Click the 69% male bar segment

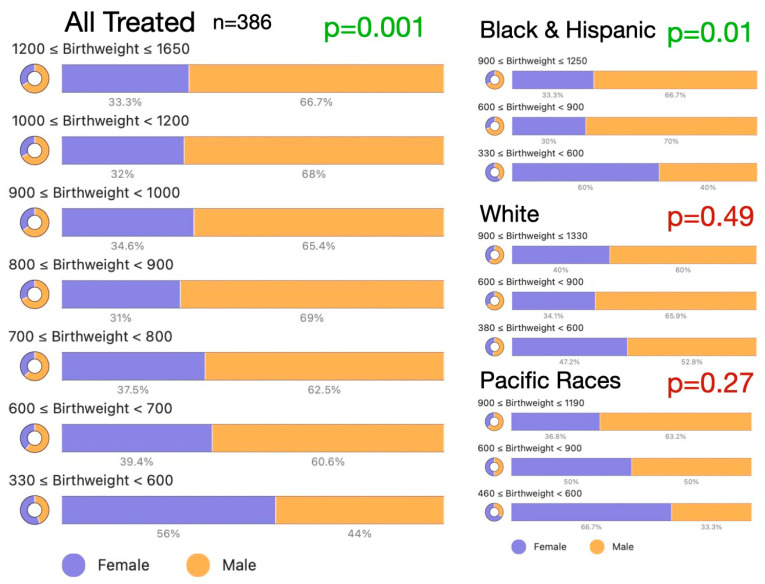[312, 294]
